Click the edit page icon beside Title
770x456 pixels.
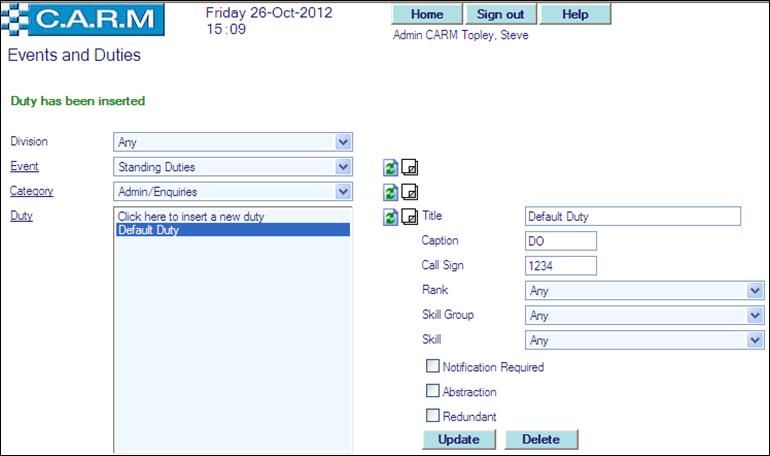click(409, 217)
